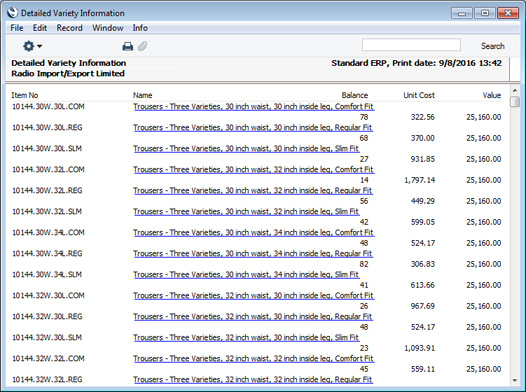Open link for 32 waist 32 leg Comfort Fit

coord(253,358)
